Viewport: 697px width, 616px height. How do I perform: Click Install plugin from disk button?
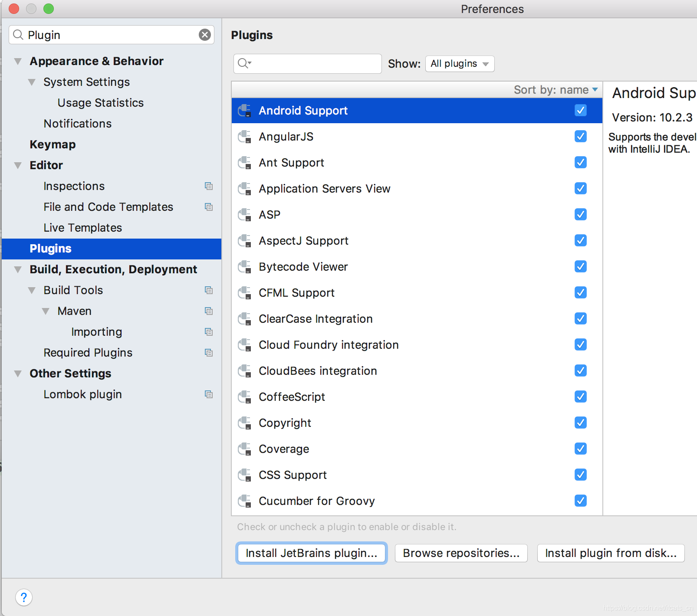[611, 553]
